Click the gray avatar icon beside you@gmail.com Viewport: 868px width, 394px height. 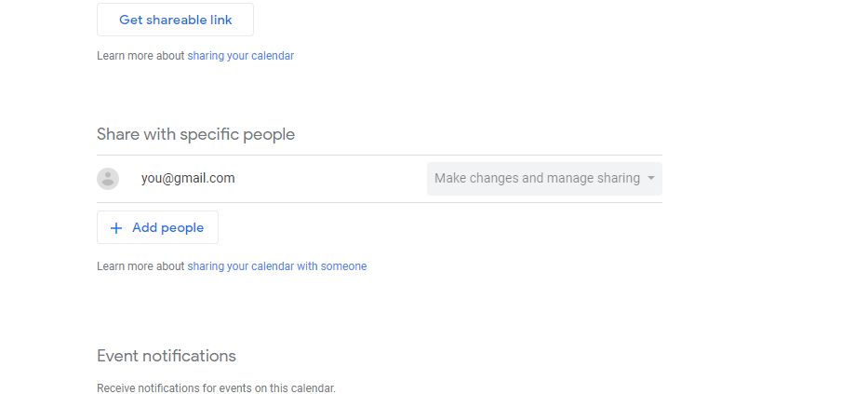point(108,179)
